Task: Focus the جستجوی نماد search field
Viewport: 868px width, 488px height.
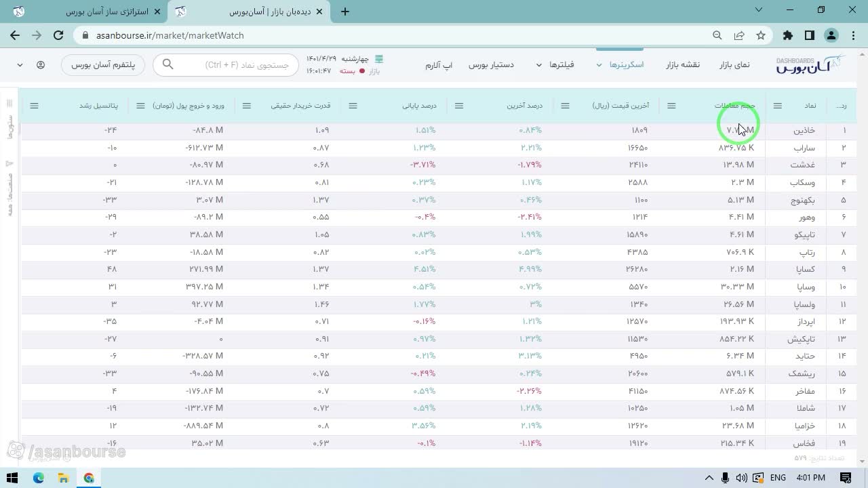Action: [225, 65]
